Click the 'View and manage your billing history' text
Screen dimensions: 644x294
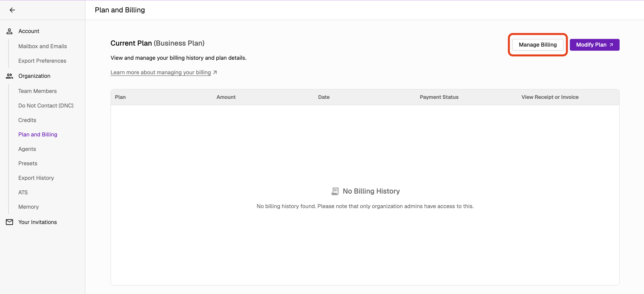(178, 58)
